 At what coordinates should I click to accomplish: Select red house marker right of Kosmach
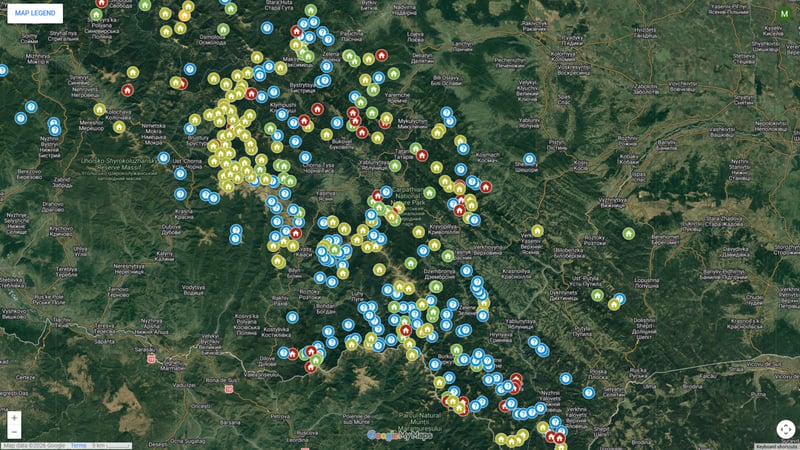(485, 186)
